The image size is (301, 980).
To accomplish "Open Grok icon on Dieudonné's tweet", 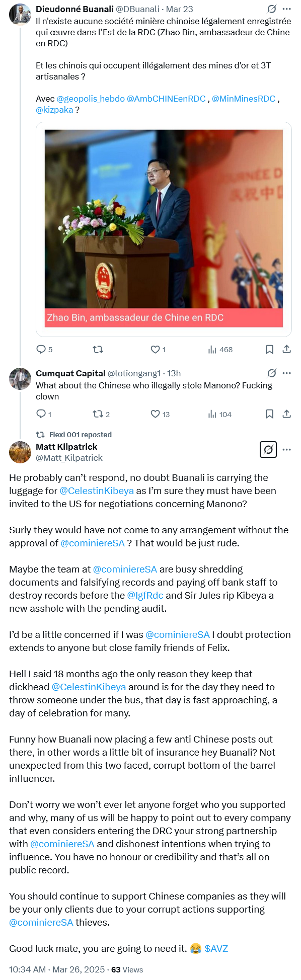I will (x=272, y=9).
